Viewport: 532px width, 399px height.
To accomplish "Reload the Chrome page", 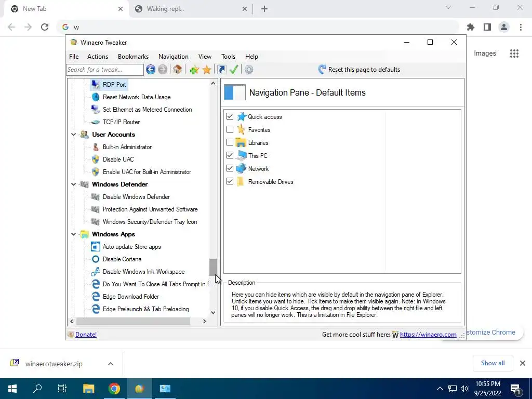I will point(45,27).
